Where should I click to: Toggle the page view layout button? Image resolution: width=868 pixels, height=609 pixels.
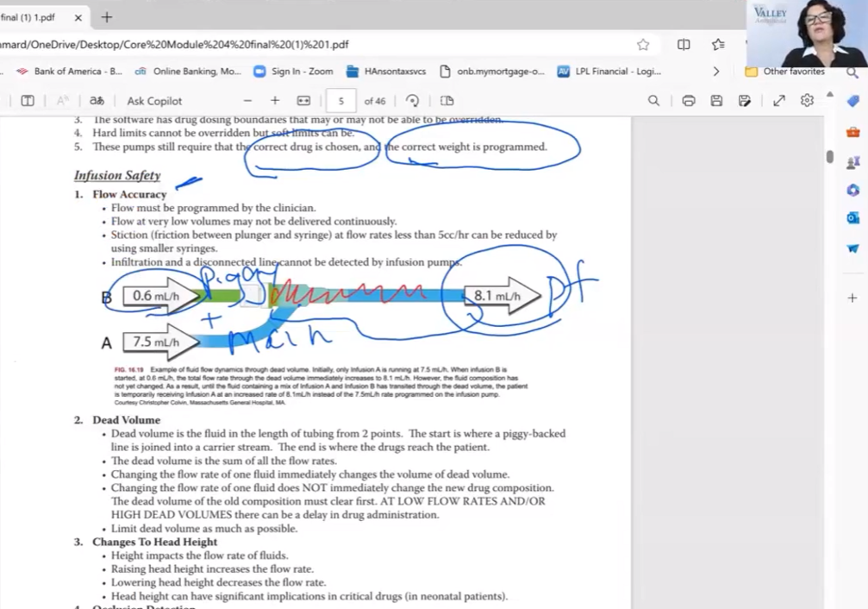click(446, 101)
